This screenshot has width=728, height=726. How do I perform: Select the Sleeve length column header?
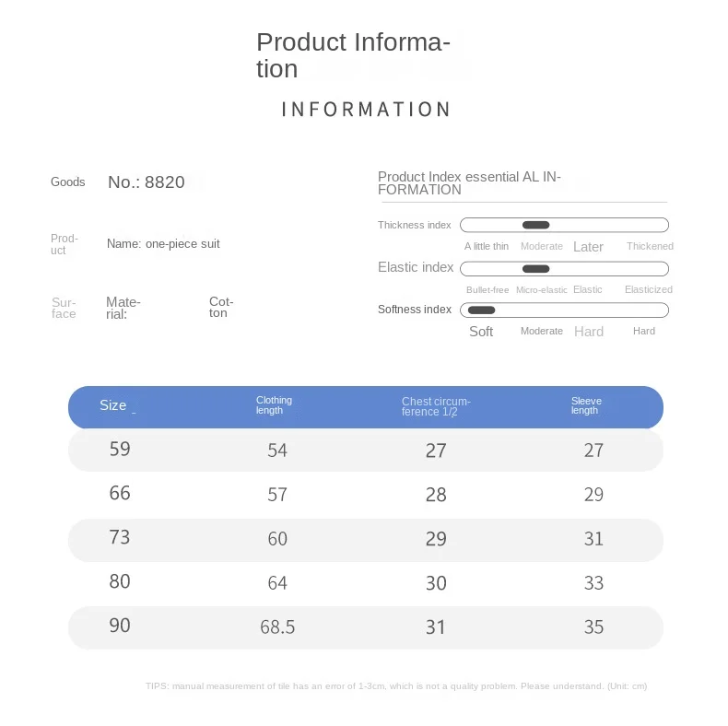point(586,405)
